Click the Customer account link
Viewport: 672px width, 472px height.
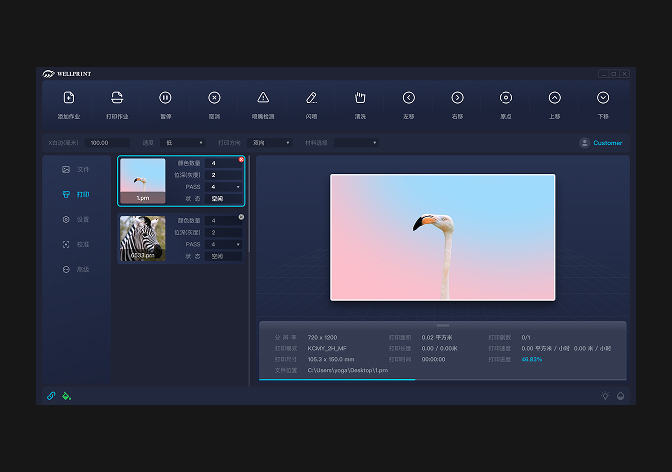(x=601, y=143)
